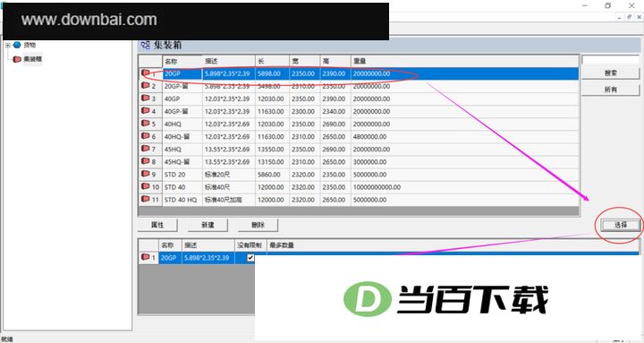This screenshot has height=343, width=644.
Task: Click the blue cube 货物 icon in tree
Action: tap(17, 45)
